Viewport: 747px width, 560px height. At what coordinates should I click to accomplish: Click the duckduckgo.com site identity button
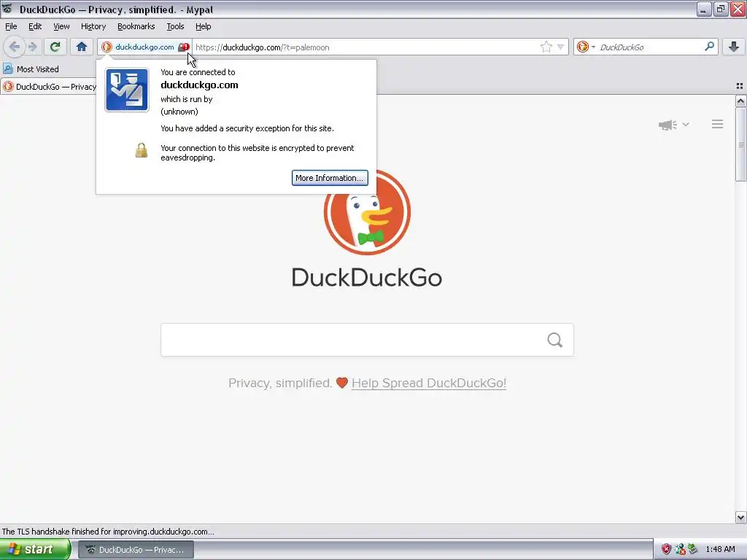point(145,47)
